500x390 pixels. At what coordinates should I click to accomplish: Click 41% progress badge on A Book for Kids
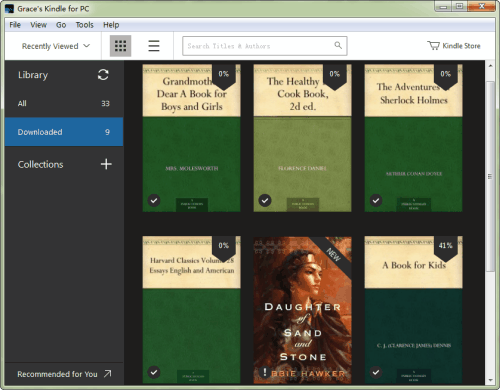click(446, 248)
